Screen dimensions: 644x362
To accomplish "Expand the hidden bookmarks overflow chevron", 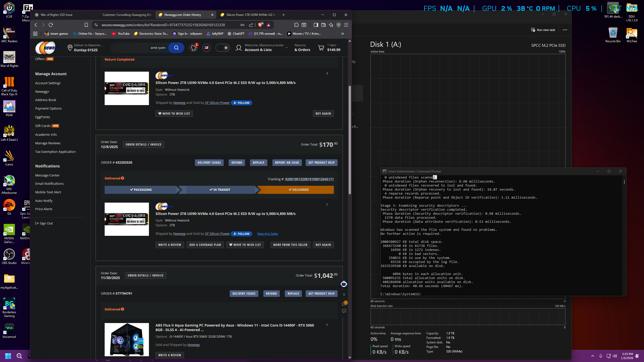I will click(x=342, y=34).
